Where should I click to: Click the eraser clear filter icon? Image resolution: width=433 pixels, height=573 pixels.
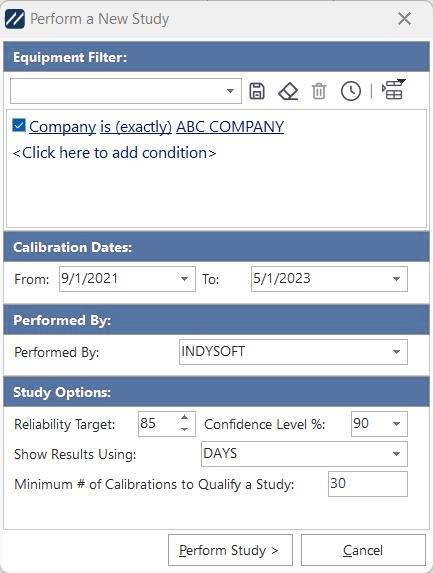(x=288, y=91)
